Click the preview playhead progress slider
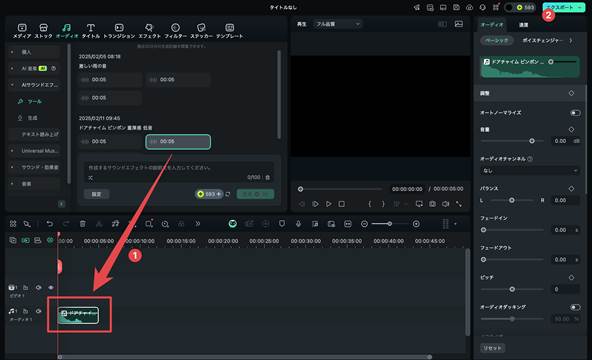Image resolution: width=592 pixels, height=360 pixels. [x=340, y=189]
